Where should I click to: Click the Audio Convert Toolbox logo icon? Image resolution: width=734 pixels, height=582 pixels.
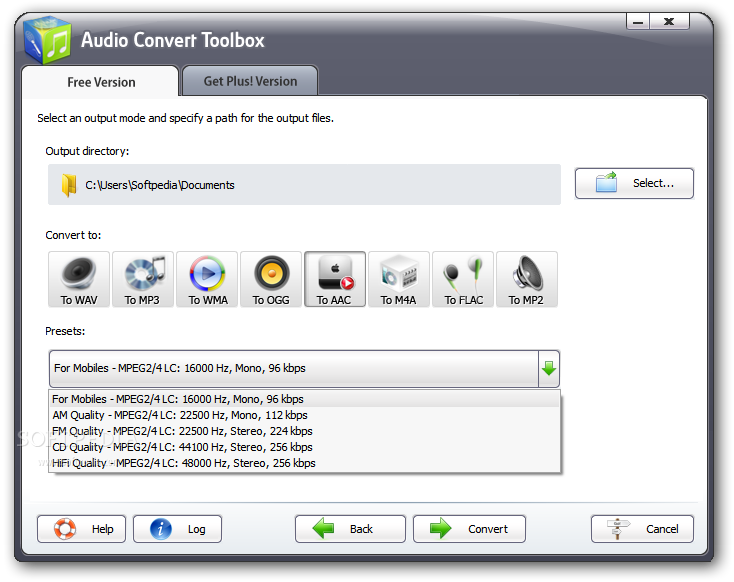click(x=47, y=40)
